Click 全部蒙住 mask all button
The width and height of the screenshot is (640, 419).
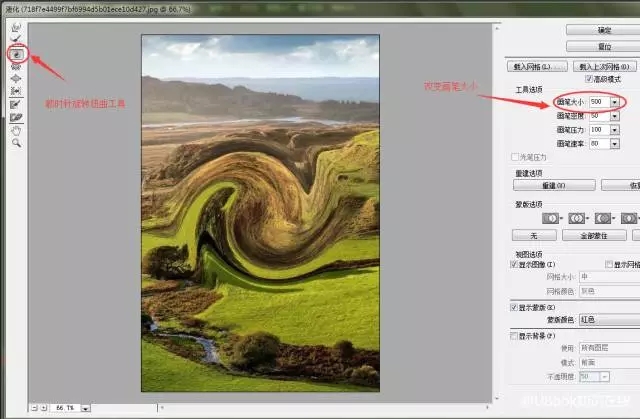[x=594, y=235]
